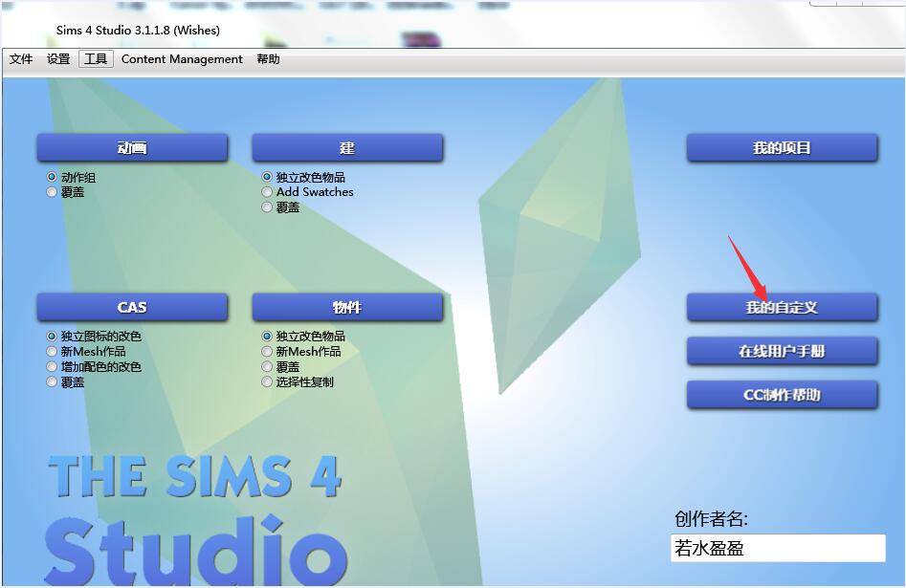Image resolution: width=906 pixels, height=588 pixels.
Task: Open 我的项目
Action: 782,148
